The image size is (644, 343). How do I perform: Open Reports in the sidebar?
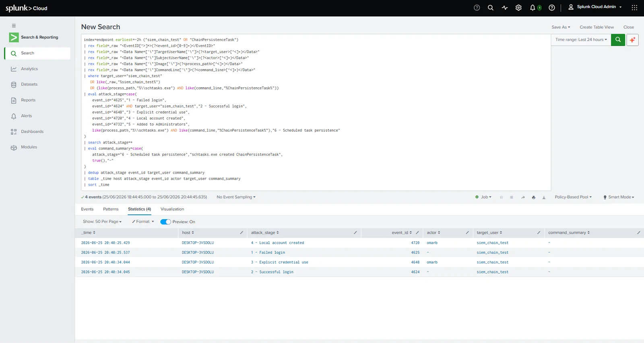click(37, 100)
